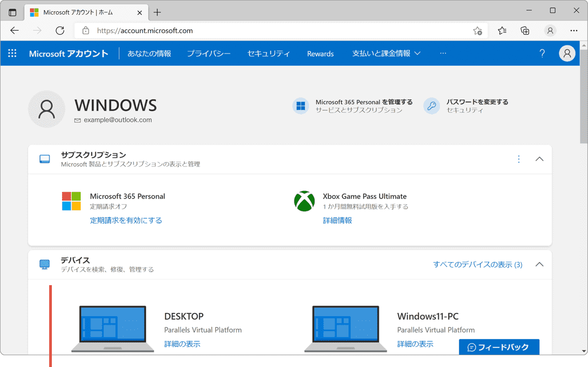Click the help question mark icon

(542, 53)
